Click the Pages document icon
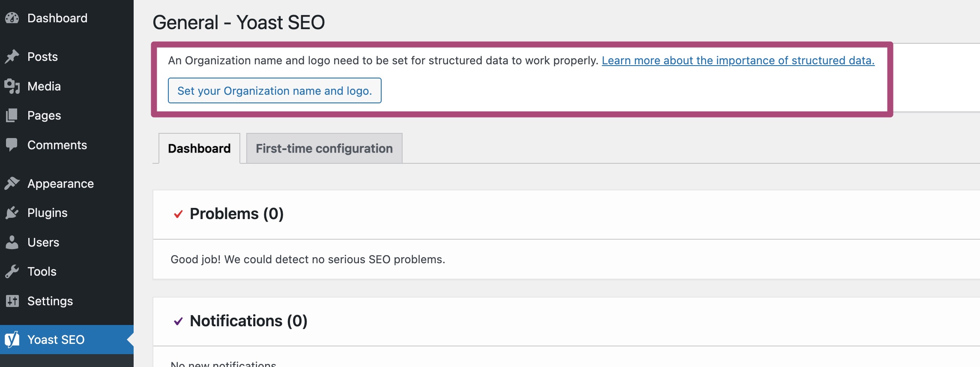980x367 pixels. pos(12,115)
